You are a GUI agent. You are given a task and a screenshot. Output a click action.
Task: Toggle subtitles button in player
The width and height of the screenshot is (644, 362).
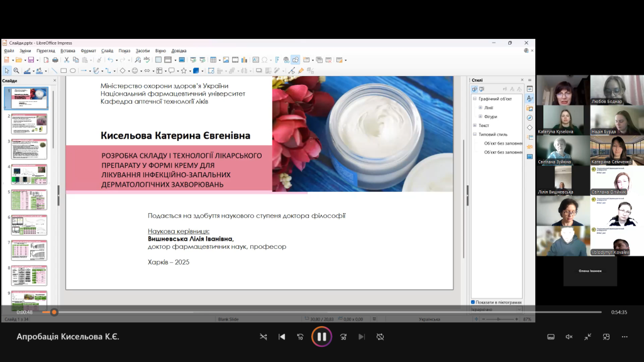[551, 337]
